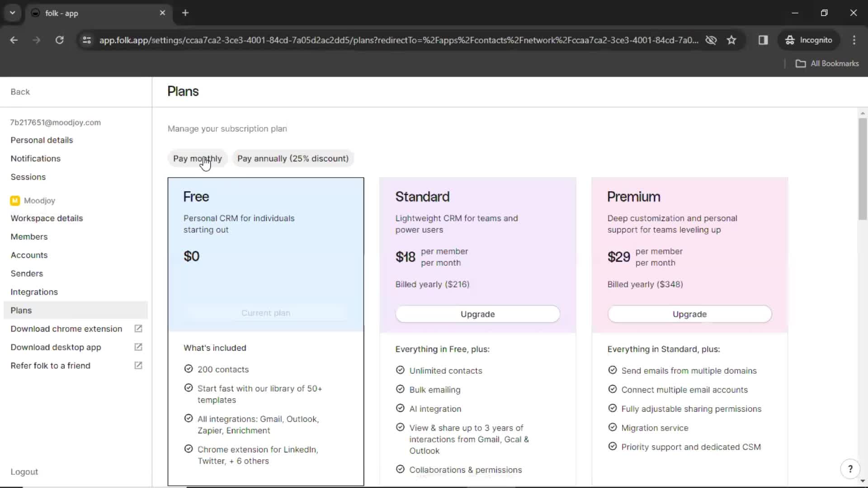Click the Members sidebar icon
The image size is (868, 488).
click(29, 237)
